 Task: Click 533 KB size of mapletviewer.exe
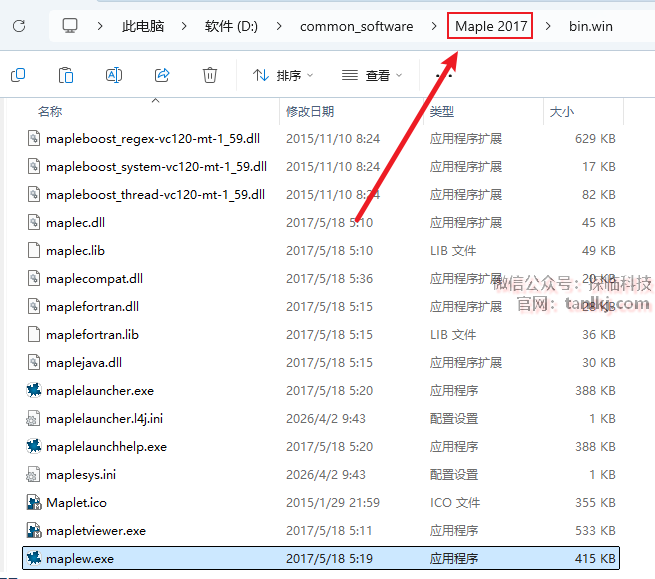[x=595, y=531]
